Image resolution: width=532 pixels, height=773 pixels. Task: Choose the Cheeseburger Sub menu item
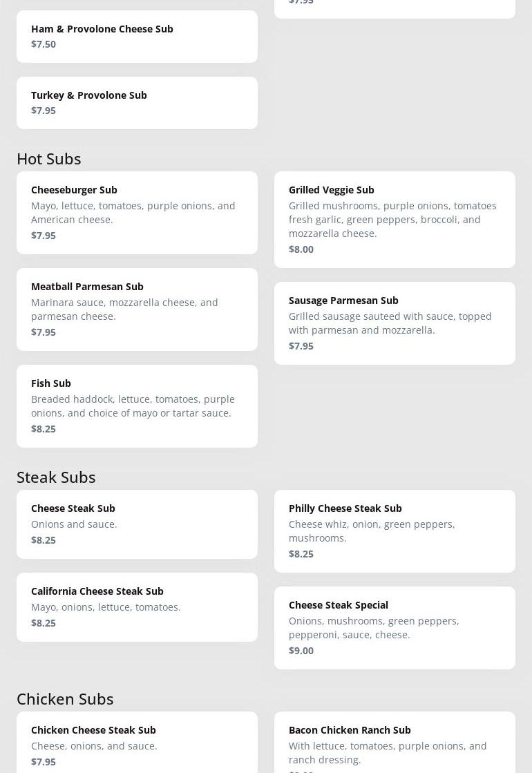[x=137, y=213]
